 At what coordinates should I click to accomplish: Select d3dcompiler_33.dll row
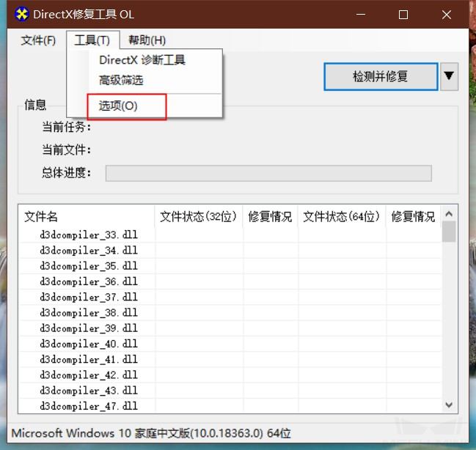pos(230,235)
